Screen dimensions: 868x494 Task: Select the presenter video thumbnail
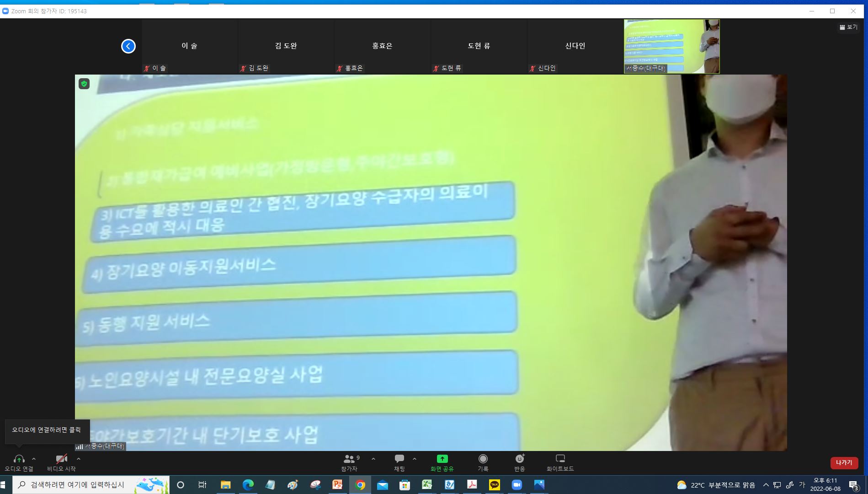pos(671,46)
